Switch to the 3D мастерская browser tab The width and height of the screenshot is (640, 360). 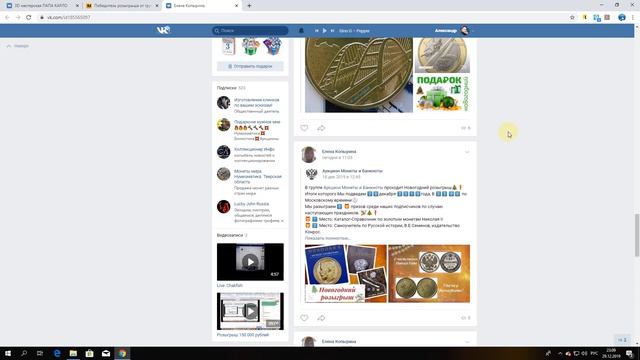point(42,6)
